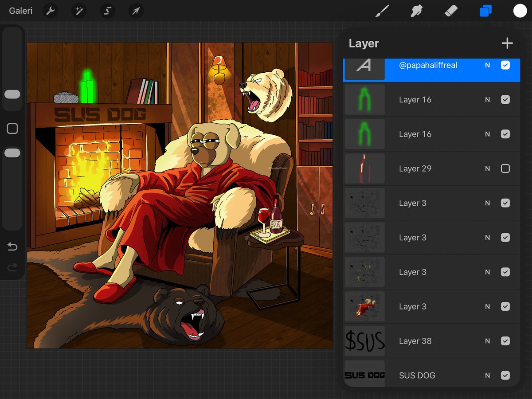Add a new layer with the plus icon

click(507, 43)
